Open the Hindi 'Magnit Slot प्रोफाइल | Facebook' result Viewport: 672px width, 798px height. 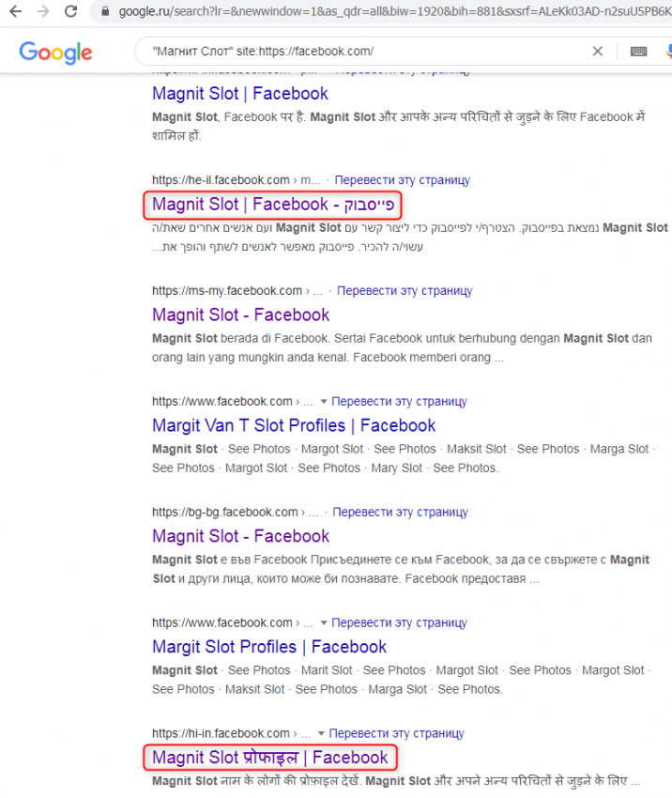270,758
